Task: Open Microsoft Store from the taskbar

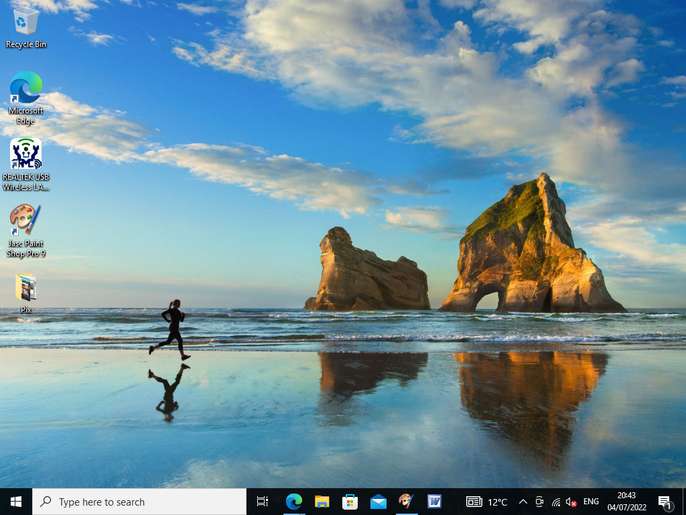Action: point(350,501)
